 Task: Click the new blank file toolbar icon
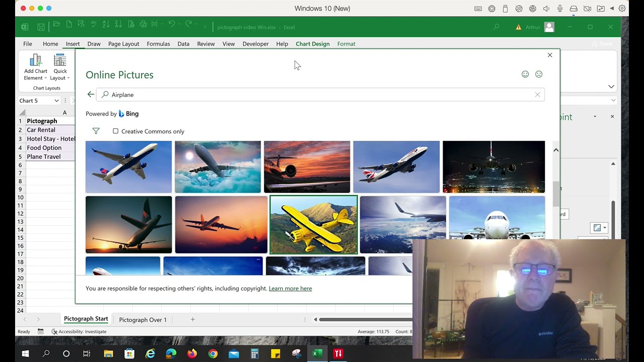[69, 24]
